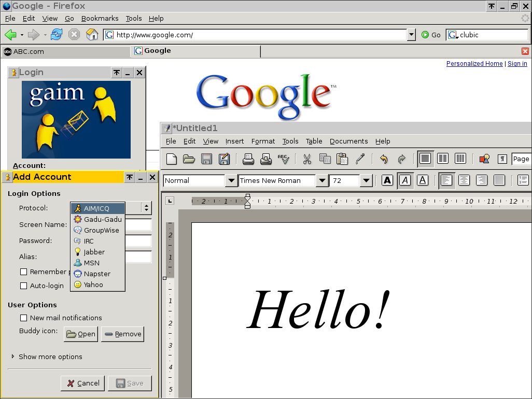
Task: Click the Firefox URL address field
Action: coord(255,35)
